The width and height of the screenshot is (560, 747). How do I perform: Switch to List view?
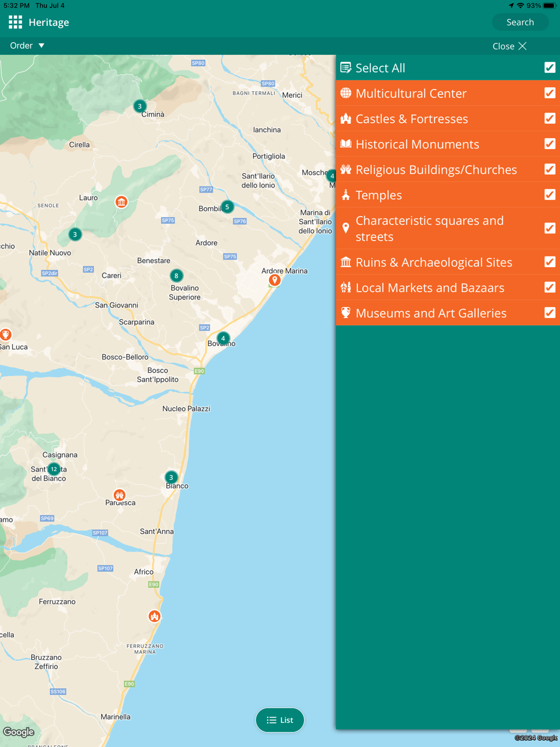(x=280, y=720)
